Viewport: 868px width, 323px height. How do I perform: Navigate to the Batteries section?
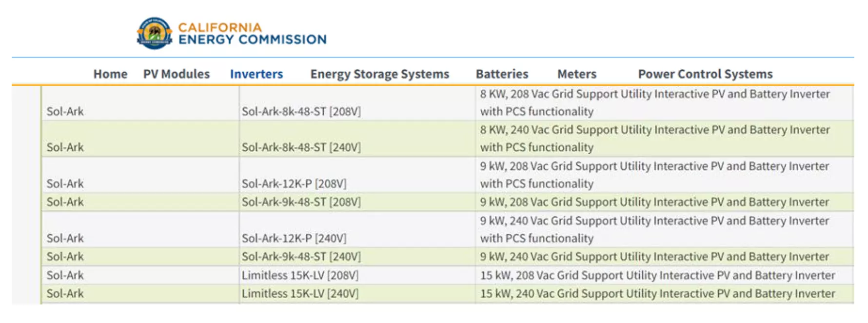(502, 74)
